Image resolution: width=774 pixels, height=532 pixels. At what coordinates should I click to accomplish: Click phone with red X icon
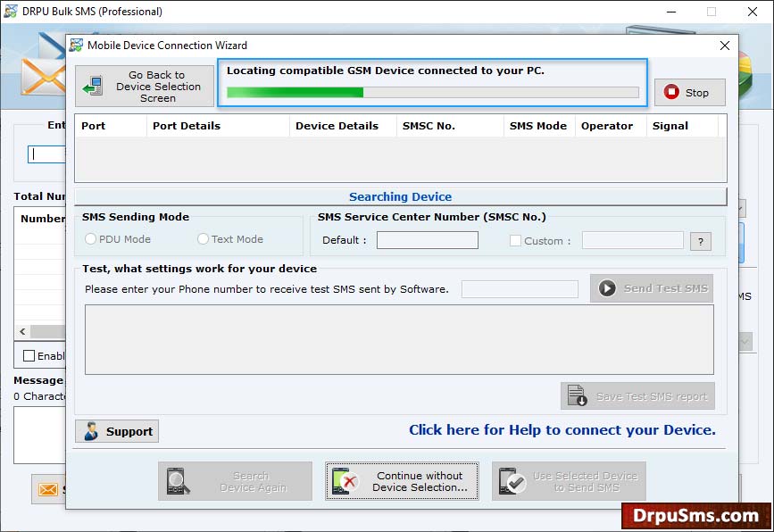(345, 481)
